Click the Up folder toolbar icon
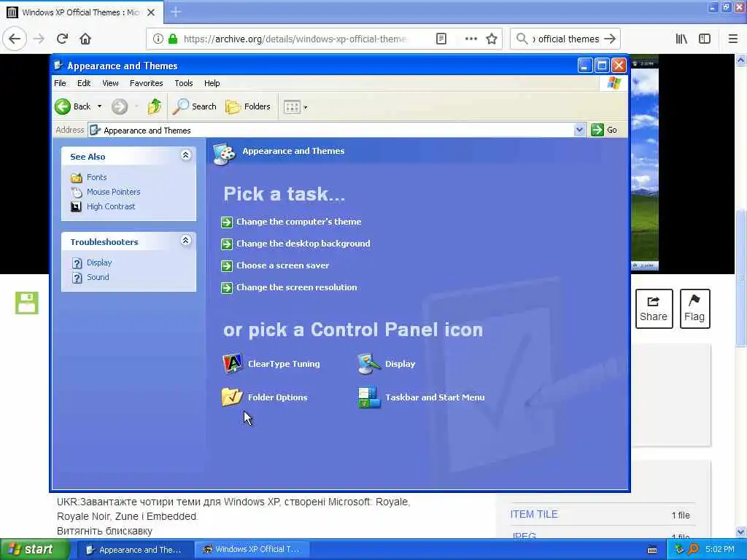This screenshot has width=747, height=560. pos(155,106)
